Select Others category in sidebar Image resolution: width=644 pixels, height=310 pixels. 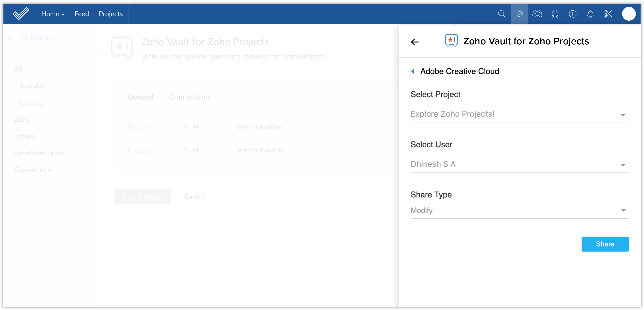click(x=25, y=136)
